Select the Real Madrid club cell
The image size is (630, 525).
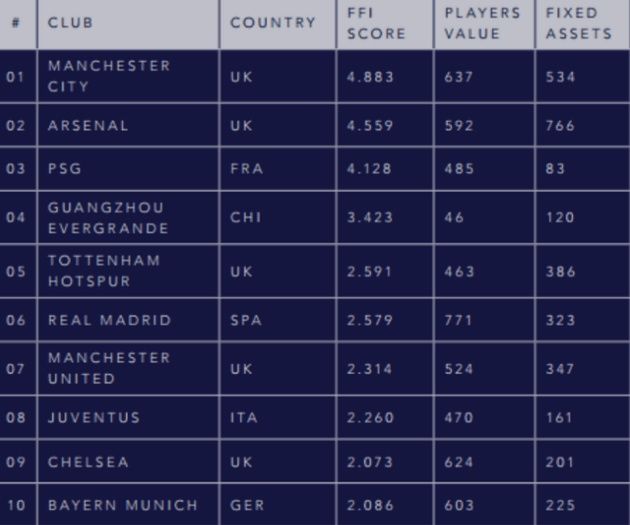pyautogui.click(x=109, y=320)
